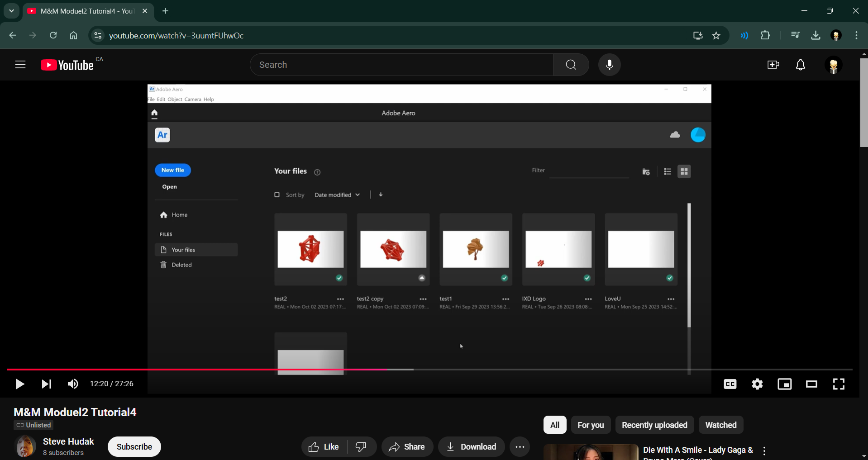This screenshot has height=460, width=868.
Task: Start a voice search with the microphone icon
Action: click(x=609, y=64)
